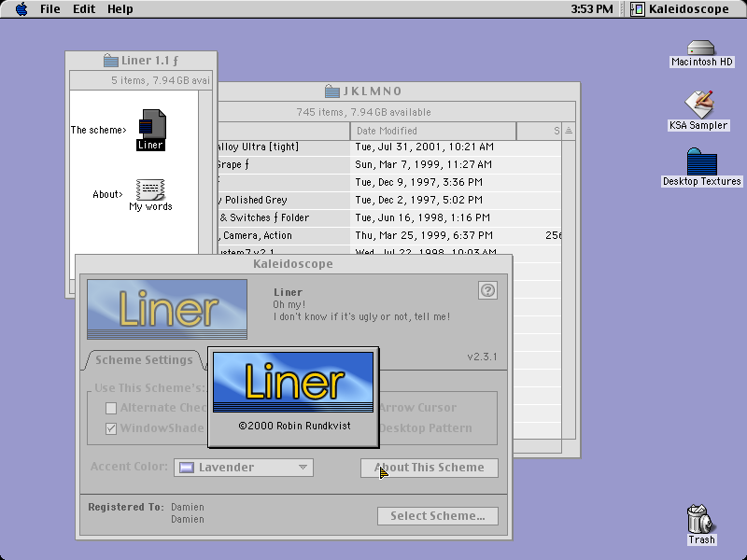Click date "Sun, Mar 7, 1999, 11:27 AM"

coord(424,165)
